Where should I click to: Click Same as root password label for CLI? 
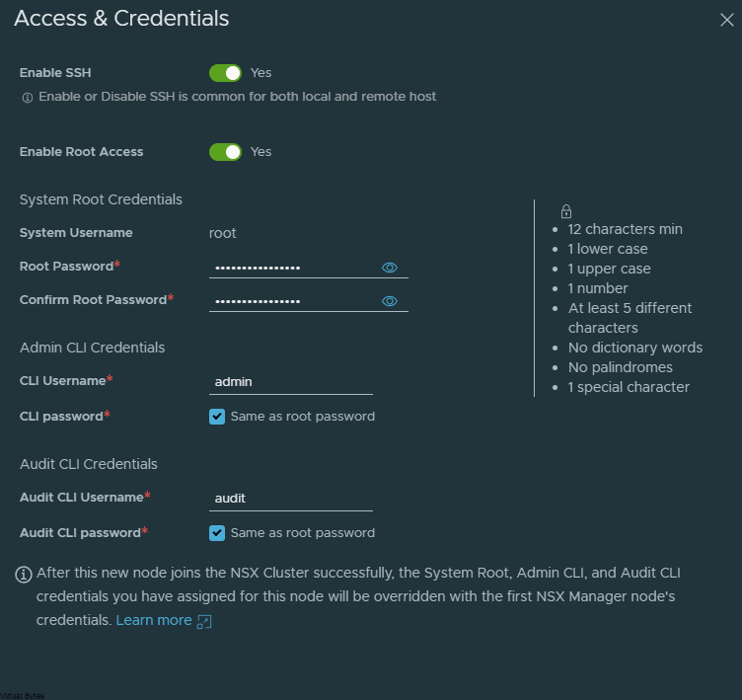pyautogui.click(x=302, y=417)
